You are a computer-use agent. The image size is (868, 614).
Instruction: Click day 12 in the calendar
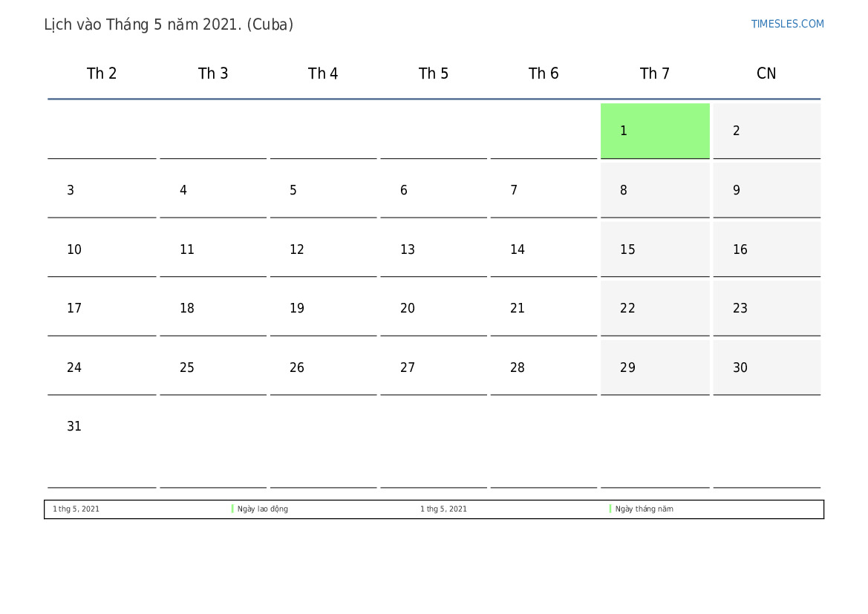(323, 249)
